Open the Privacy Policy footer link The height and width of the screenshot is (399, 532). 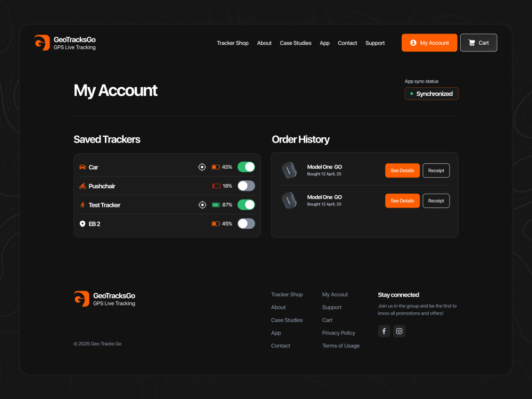point(338,333)
